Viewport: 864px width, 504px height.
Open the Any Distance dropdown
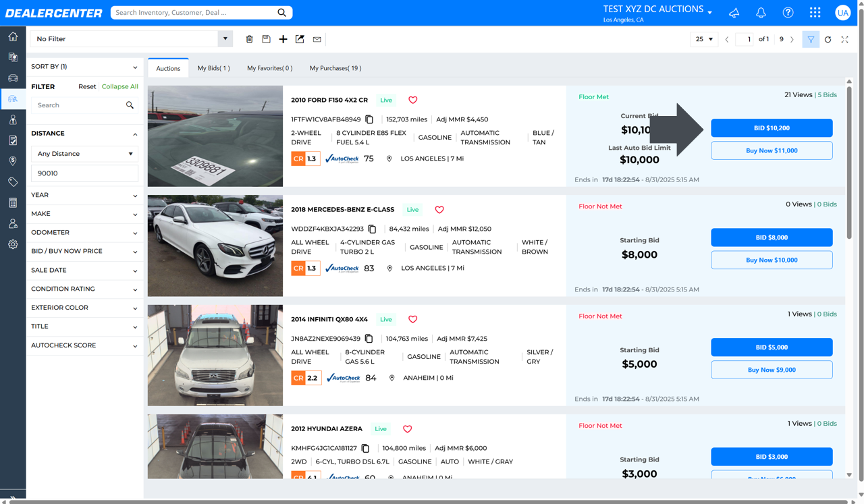coord(84,154)
